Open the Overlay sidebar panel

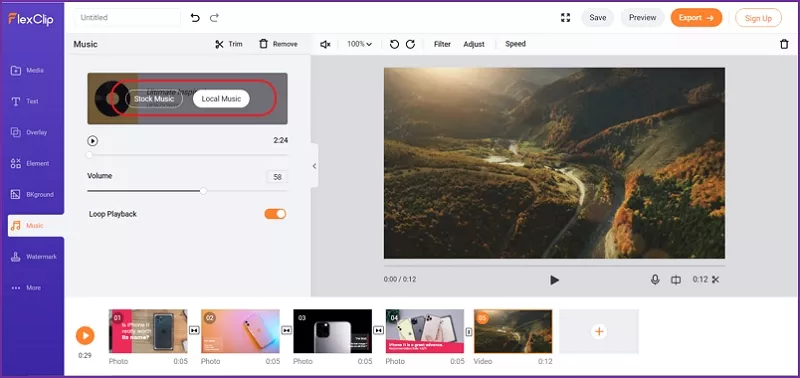pos(29,133)
